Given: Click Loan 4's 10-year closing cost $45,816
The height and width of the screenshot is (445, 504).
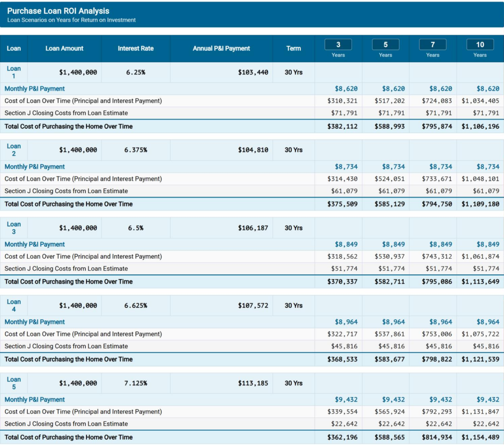Looking at the screenshot, I should click(486, 347).
